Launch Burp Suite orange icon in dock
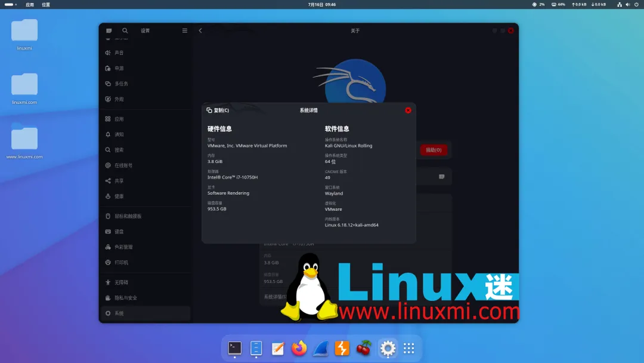Screen dimensions: 644x363 tap(342, 348)
